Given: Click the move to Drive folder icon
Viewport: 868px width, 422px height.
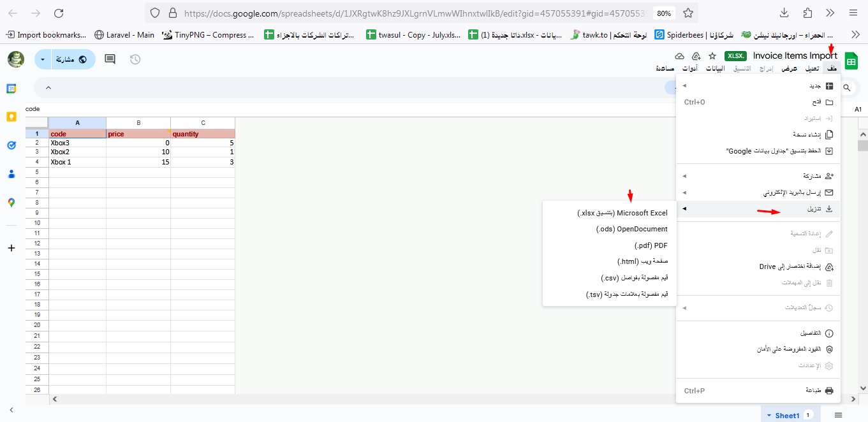Looking at the screenshot, I should (x=696, y=56).
